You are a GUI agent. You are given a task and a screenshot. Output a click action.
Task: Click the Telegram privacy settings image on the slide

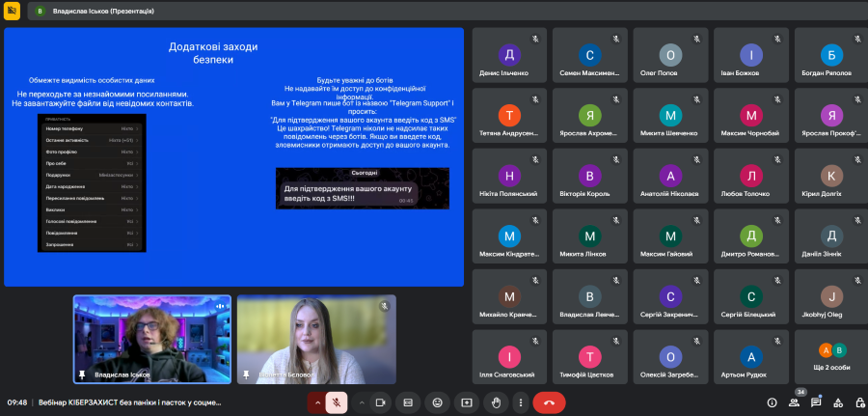pos(92,182)
